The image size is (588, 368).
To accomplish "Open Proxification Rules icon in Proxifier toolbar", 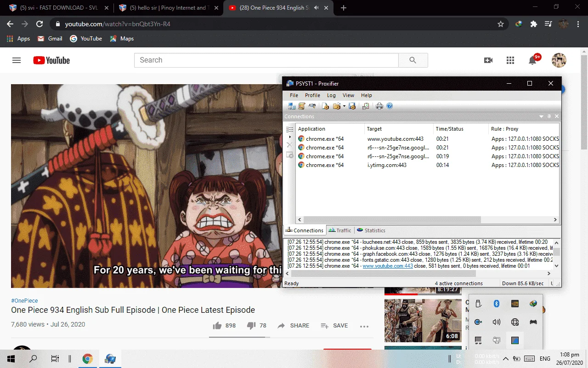I will coord(302,106).
